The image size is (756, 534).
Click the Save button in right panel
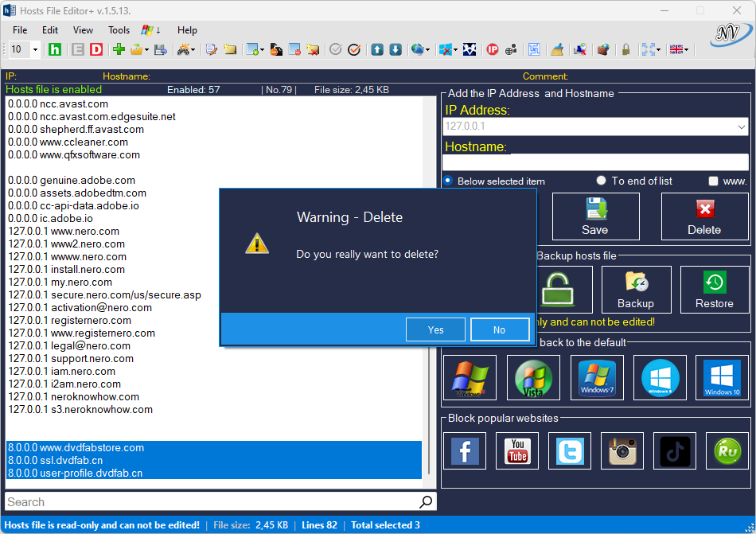tap(595, 216)
